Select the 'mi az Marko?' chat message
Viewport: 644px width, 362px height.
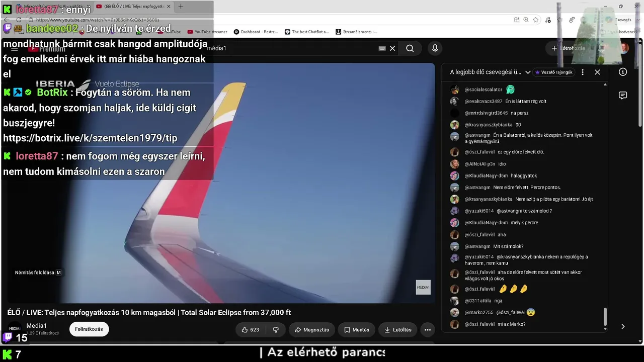[x=512, y=324]
